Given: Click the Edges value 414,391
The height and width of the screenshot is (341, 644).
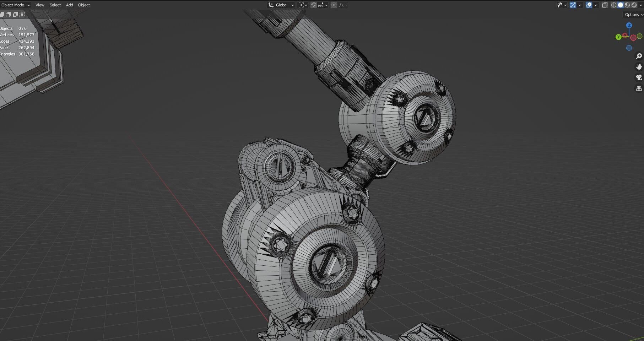Looking at the screenshot, I should click(x=26, y=41).
